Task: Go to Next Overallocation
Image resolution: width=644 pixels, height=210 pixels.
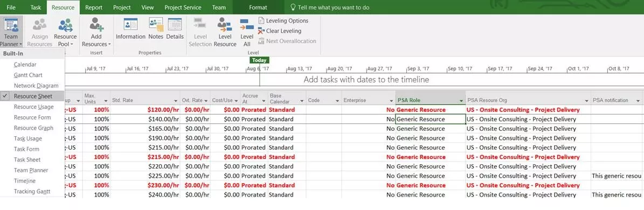Action: click(x=287, y=41)
